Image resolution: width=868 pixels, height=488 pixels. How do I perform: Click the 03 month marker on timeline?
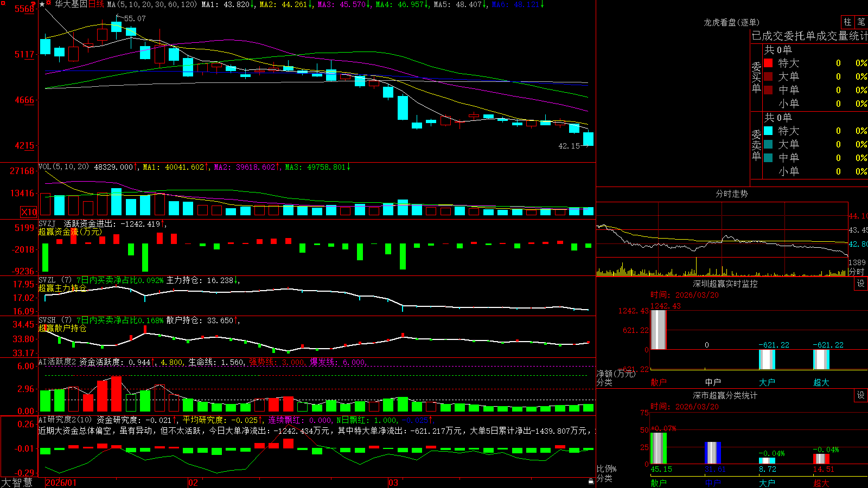coord(393,483)
